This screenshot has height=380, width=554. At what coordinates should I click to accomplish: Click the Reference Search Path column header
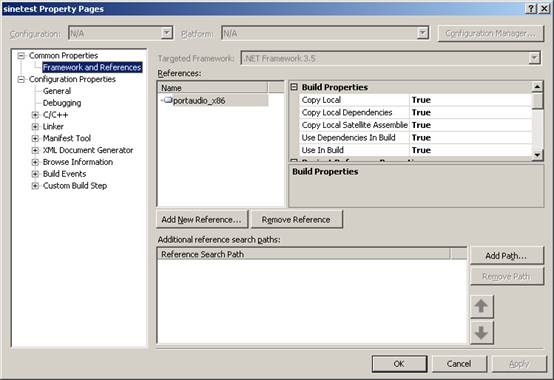pos(304,254)
